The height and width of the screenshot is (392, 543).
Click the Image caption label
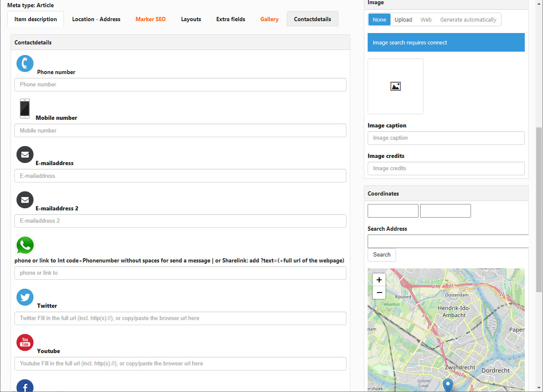(x=387, y=126)
